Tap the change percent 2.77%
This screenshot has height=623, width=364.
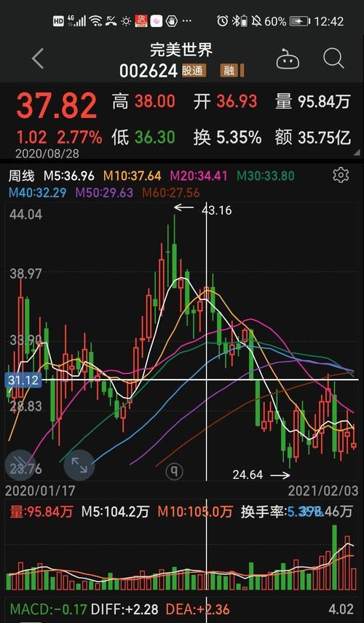click(79, 138)
